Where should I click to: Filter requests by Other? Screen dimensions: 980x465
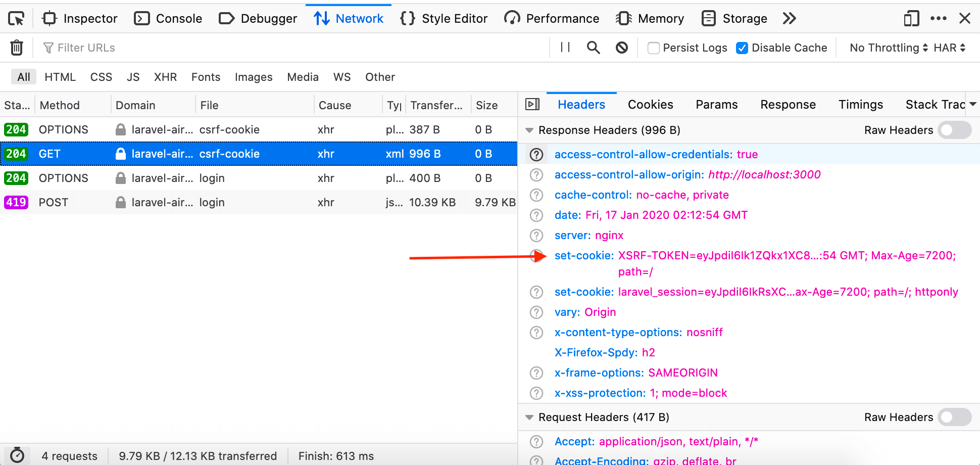[x=380, y=77]
